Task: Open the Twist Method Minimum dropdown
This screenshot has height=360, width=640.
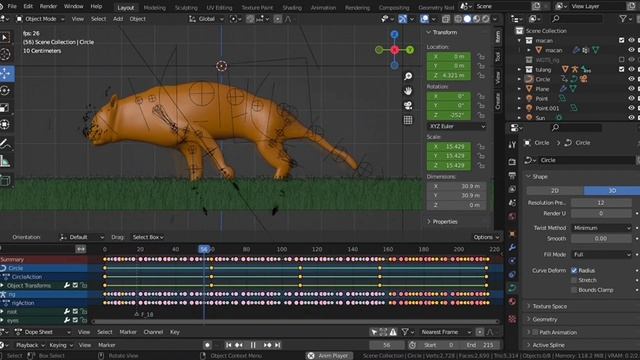Action: coord(602,228)
